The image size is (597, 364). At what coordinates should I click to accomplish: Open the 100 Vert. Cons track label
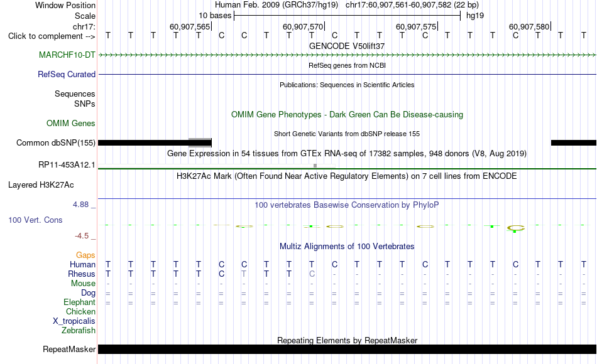coord(35,220)
